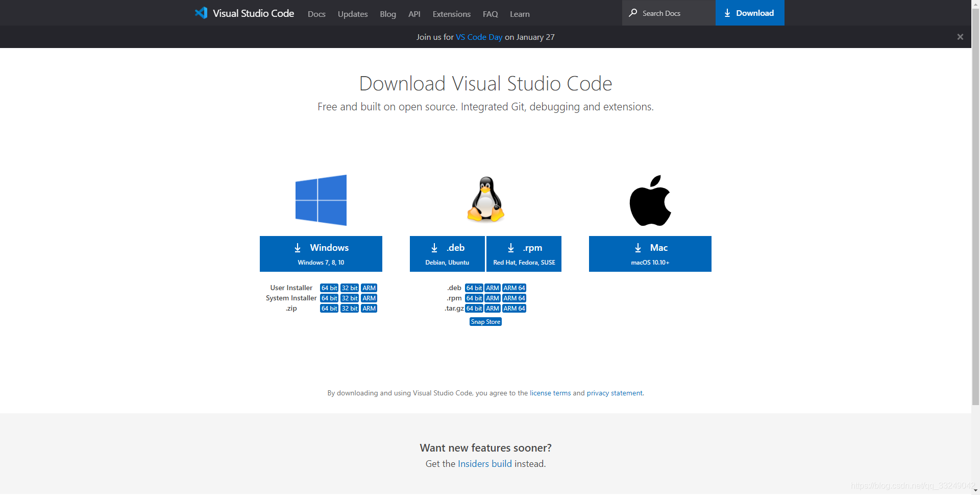Click the Windows logo image

tap(321, 200)
